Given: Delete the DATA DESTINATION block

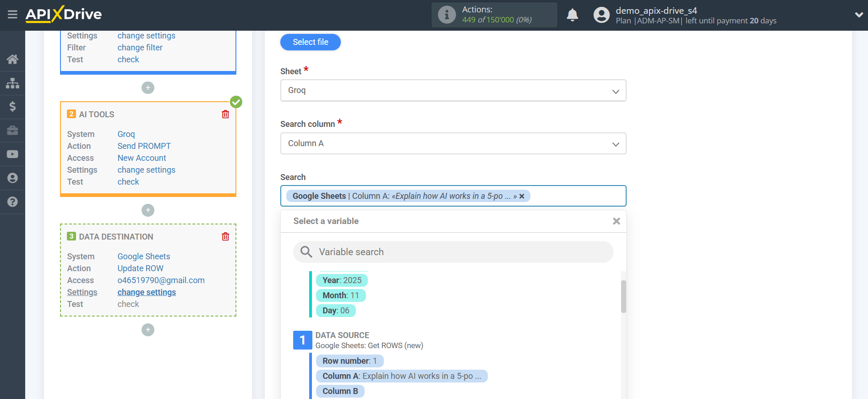Looking at the screenshot, I should [225, 236].
